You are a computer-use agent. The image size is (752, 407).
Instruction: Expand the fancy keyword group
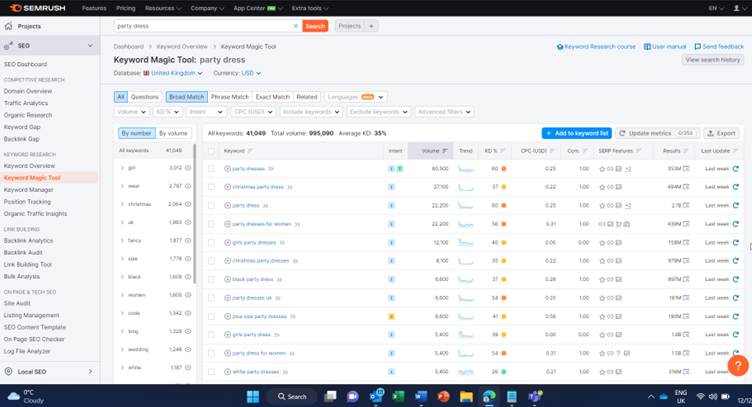[122, 241]
